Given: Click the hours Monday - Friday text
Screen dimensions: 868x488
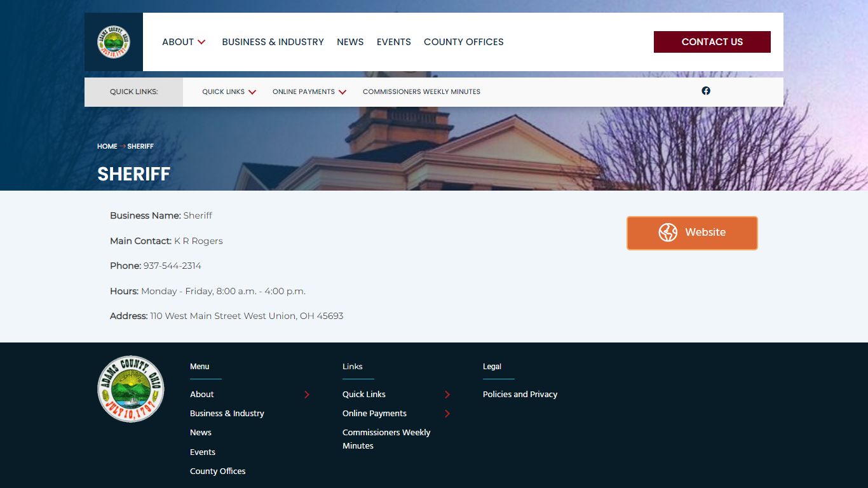Looking at the screenshot, I should point(223,291).
